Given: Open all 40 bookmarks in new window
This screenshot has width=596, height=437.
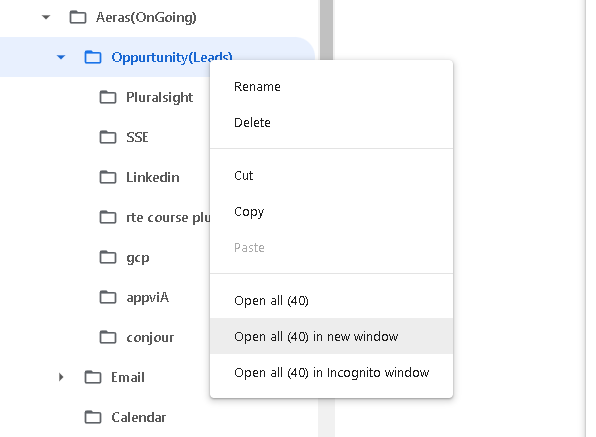Looking at the screenshot, I should [x=331, y=336].
